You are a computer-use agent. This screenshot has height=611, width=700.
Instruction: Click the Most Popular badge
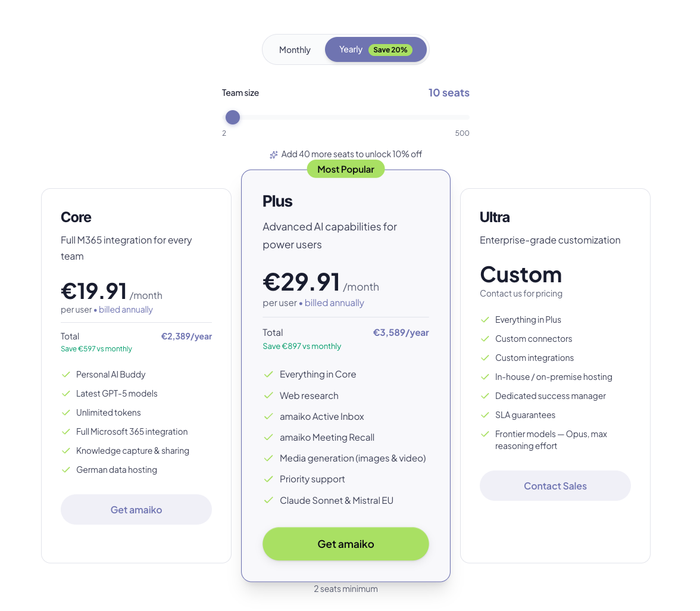[x=345, y=169]
